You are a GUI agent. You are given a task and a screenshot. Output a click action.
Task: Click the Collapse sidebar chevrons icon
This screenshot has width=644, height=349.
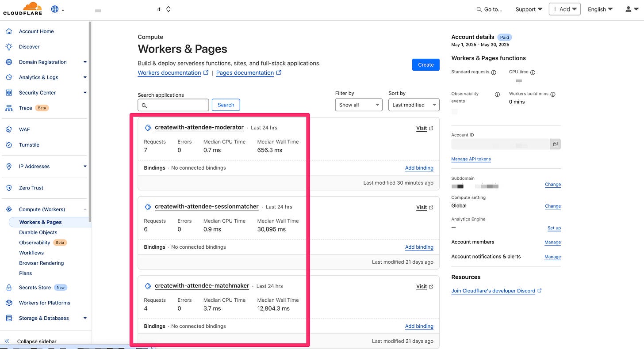click(x=7, y=341)
